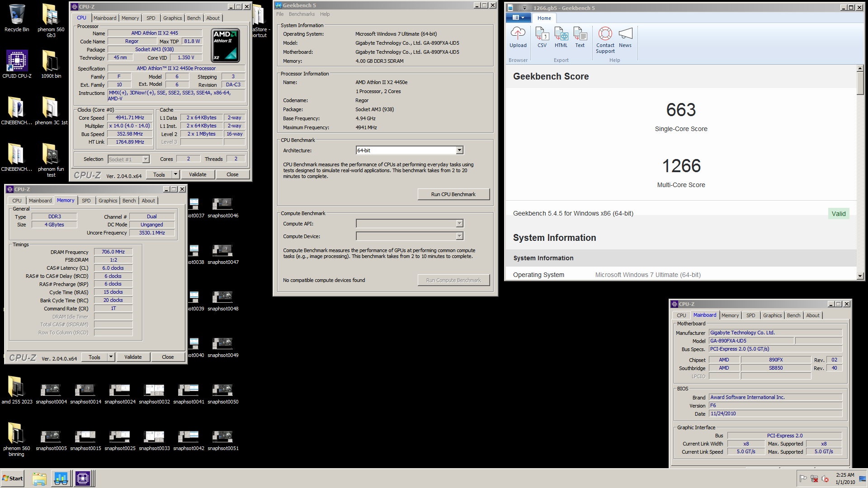Select snaphsot0004 image file
Image resolution: width=868 pixels, height=488 pixels.
[51, 394]
